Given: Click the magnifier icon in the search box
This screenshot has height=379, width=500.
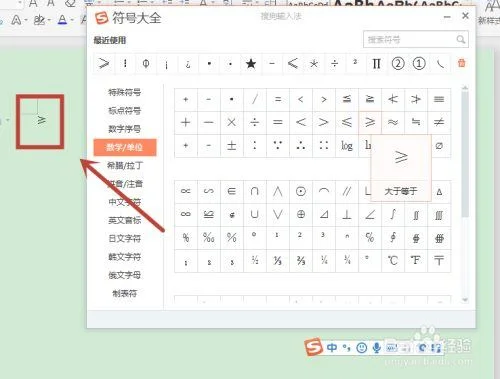Looking at the screenshot, I should pyautogui.click(x=461, y=40).
